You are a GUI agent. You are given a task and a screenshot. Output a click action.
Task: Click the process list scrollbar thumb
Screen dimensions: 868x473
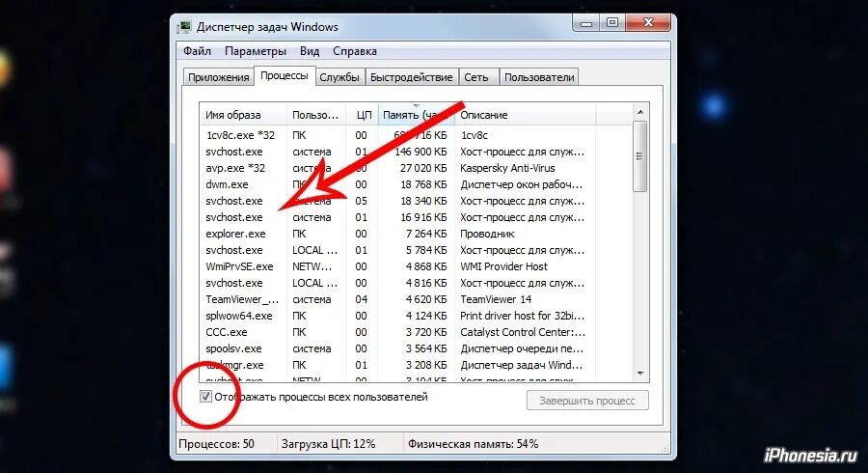click(x=640, y=156)
